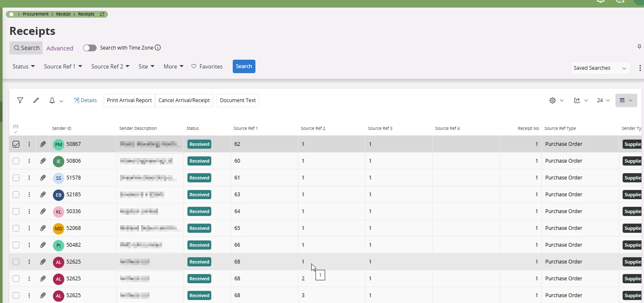Open attachments for sender 50867 row
The width and height of the screenshot is (644, 303).
pos(43,144)
